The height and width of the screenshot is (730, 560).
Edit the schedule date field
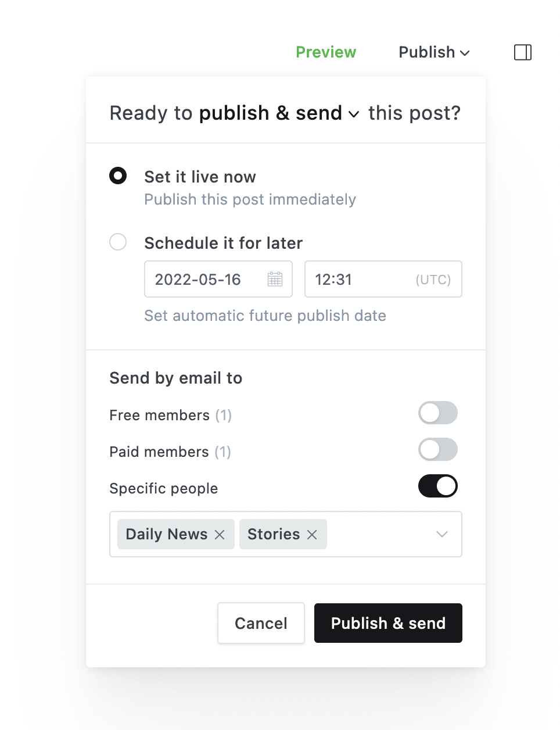(200, 280)
